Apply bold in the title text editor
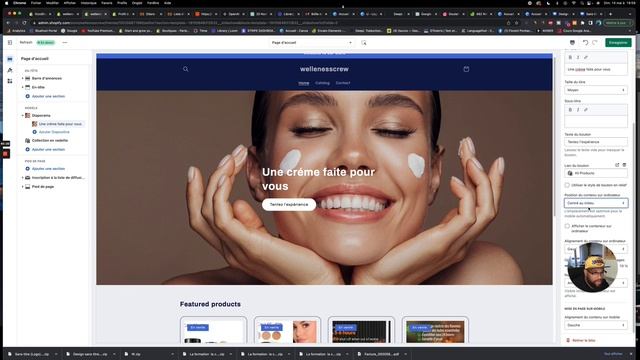Screen dimensions: 640x360 pos(570,58)
